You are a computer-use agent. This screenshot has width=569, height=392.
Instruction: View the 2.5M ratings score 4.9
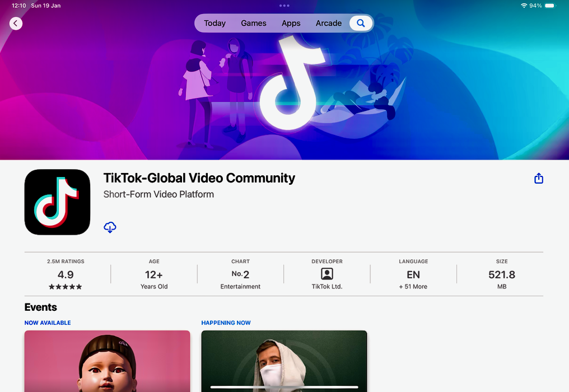pyautogui.click(x=66, y=274)
